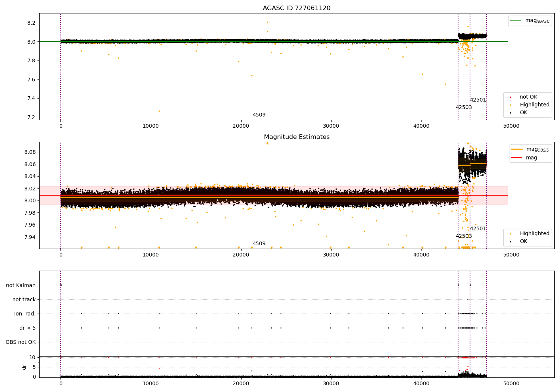Click the 5 tick label on dr axis
This screenshot has width=560, height=392.
click(34, 367)
